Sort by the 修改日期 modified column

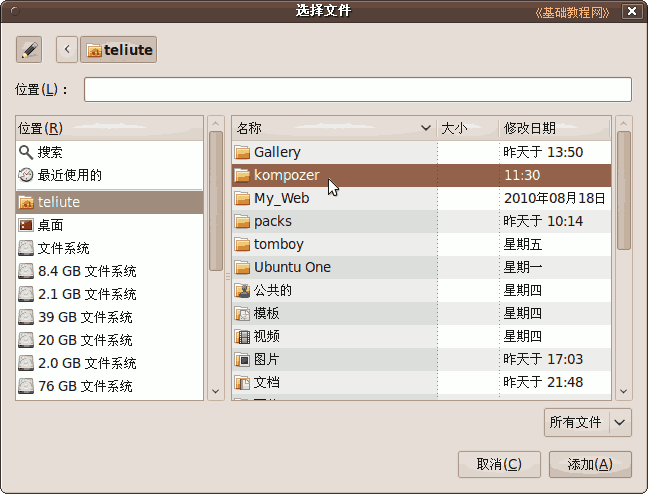point(555,128)
